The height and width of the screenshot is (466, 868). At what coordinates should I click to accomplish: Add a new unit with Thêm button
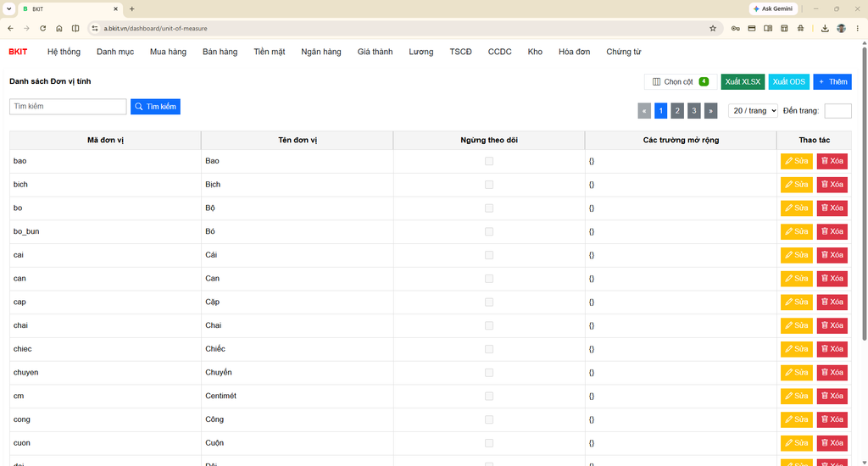(832, 81)
